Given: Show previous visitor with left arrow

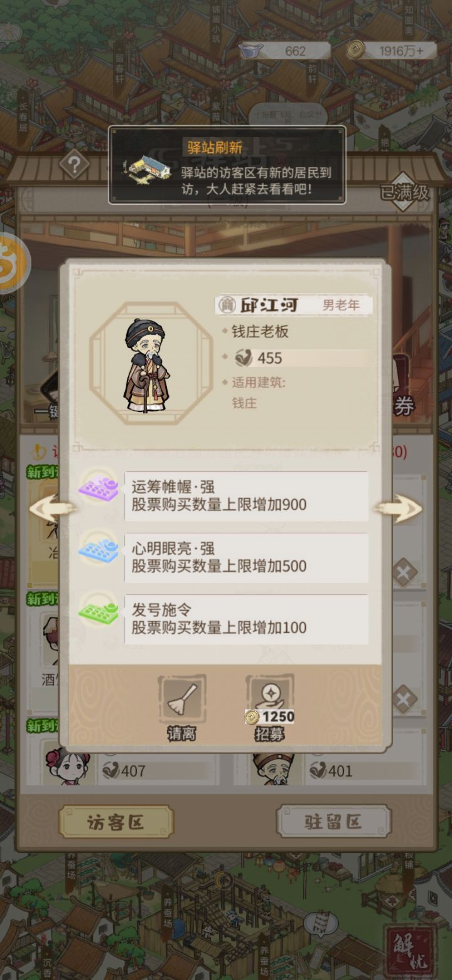Looking at the screenshot, I should click(51, 508).
